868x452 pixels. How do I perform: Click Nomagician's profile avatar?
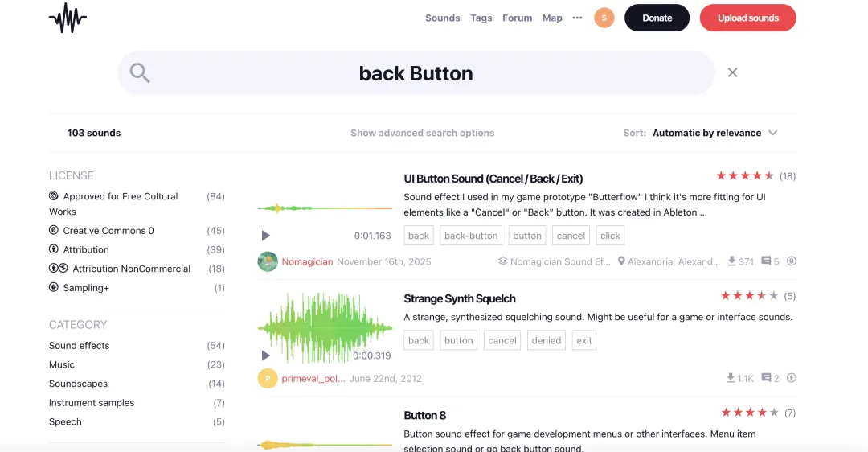[268, 261]
